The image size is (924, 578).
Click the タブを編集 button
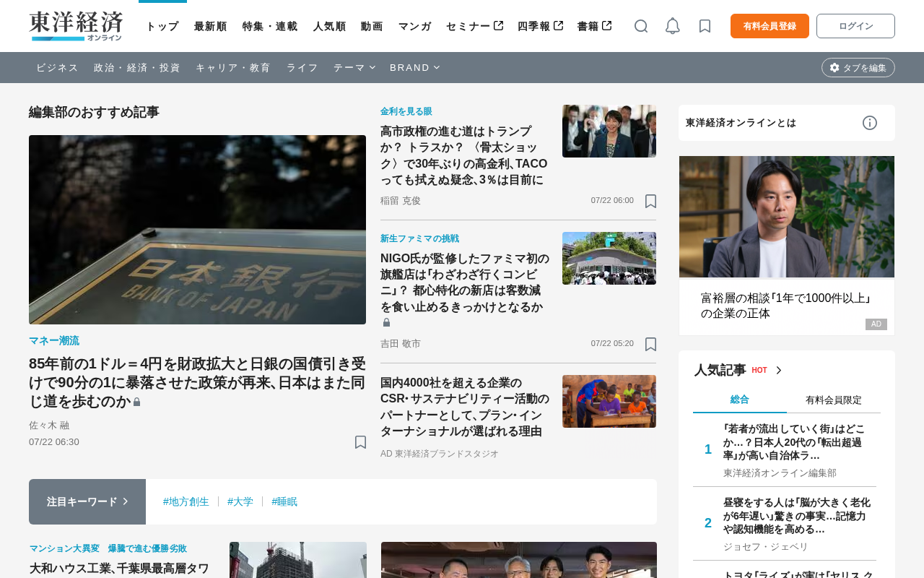point(858,67)
